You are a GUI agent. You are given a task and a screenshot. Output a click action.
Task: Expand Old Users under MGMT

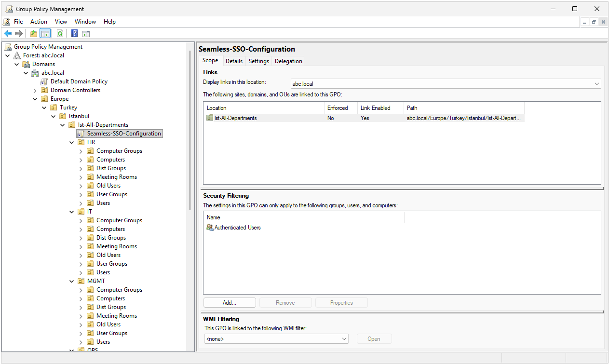point(81,324)
